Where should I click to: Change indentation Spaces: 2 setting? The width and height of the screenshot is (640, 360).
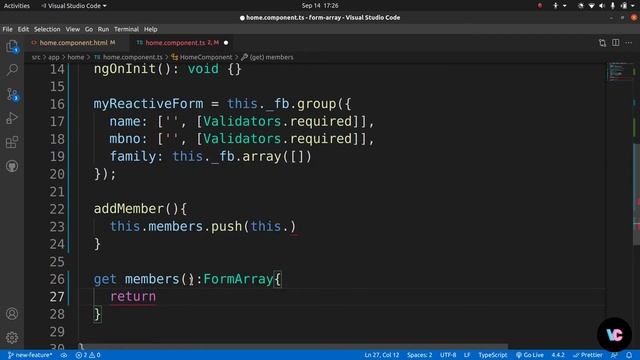[419, 355]
